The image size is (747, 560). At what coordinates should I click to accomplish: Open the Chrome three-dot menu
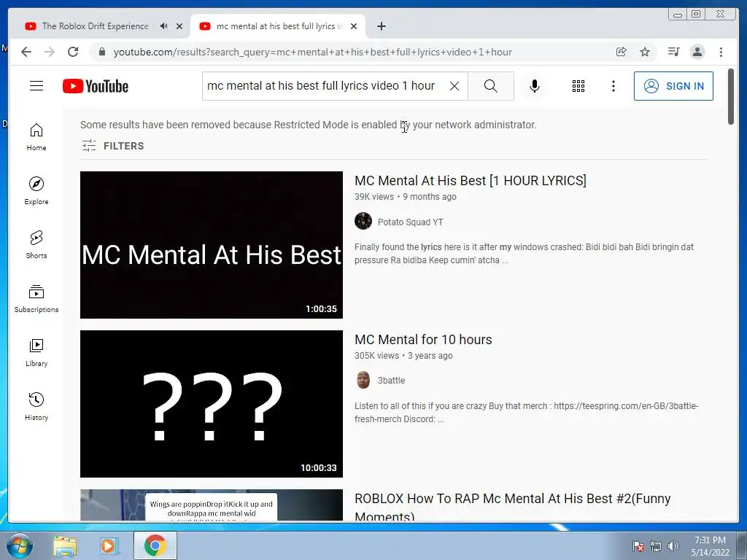721,52
